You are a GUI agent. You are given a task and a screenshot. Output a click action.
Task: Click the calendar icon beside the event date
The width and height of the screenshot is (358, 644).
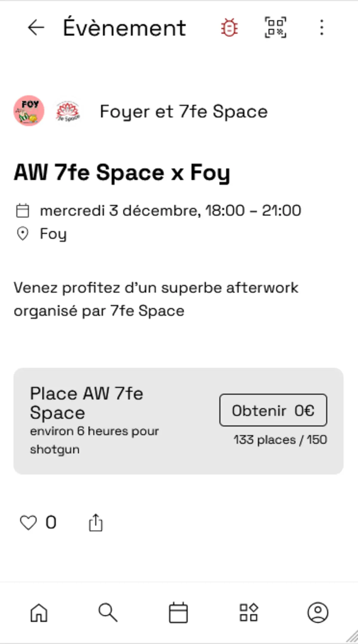click(x=22, y=211)
